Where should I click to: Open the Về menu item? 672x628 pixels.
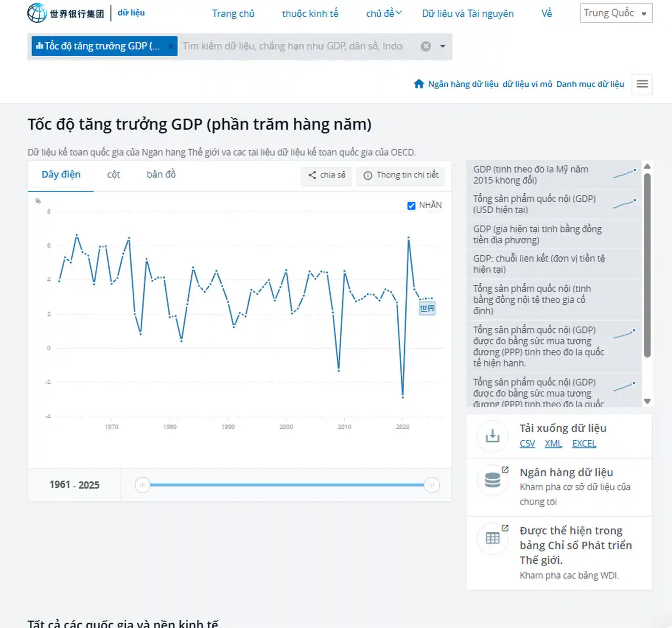point(546,13)
